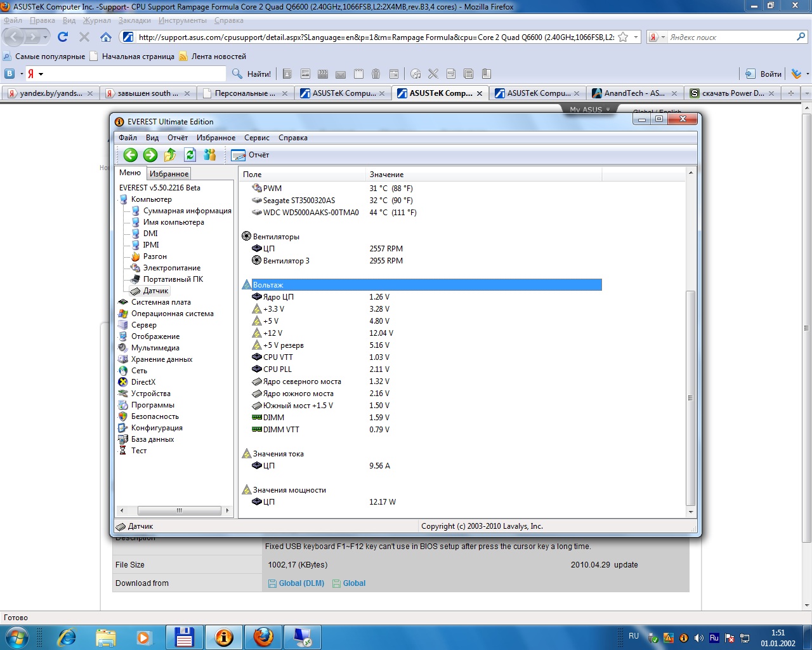Open the Вид menu in EVEREST

click(152, 138)
